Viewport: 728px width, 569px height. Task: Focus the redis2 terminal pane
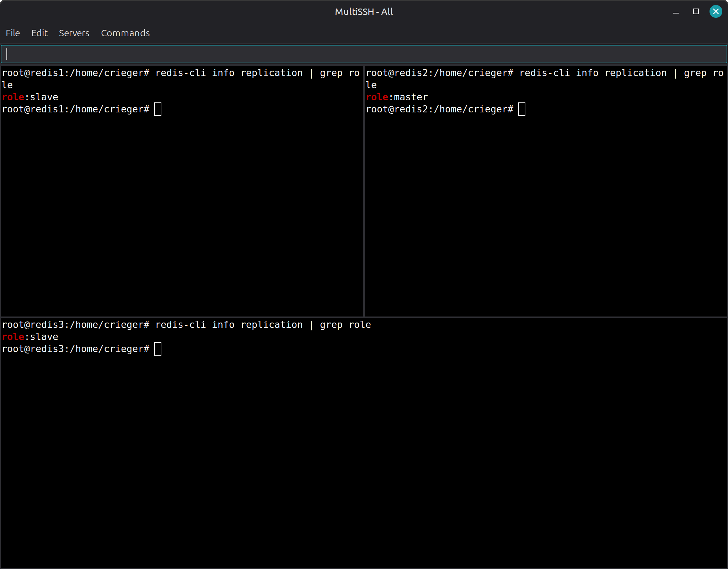click(546, 213)
